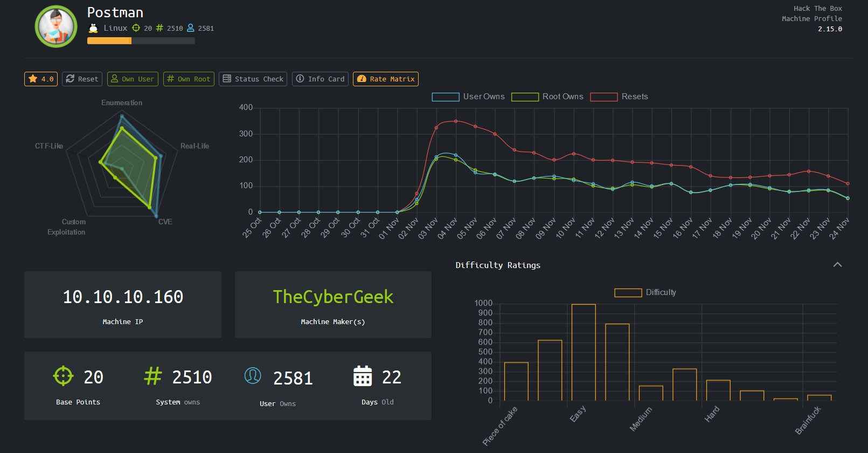Click the Difficulty Ratings heading
Screen dimensions: 868x453
pyautogui.click(x=498, y=265)
